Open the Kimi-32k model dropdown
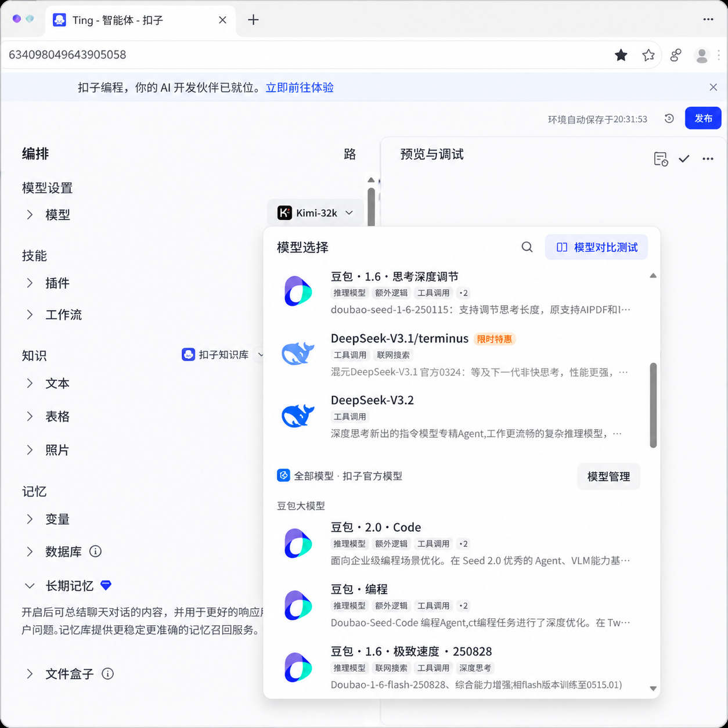 point(316,213)
